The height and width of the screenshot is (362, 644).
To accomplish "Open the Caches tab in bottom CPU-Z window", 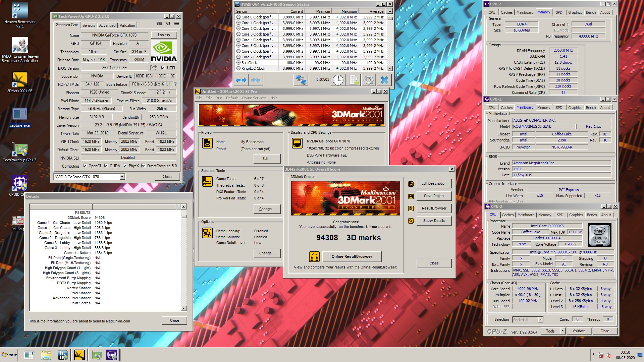I will [507, 215].
